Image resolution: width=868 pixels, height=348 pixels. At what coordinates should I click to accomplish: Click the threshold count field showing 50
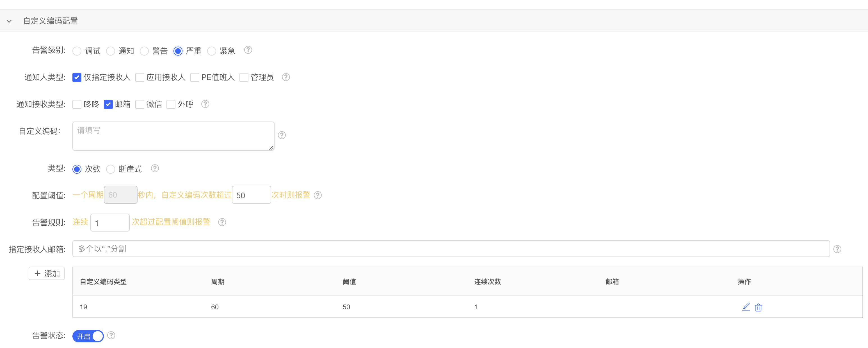tap(251, 195)
